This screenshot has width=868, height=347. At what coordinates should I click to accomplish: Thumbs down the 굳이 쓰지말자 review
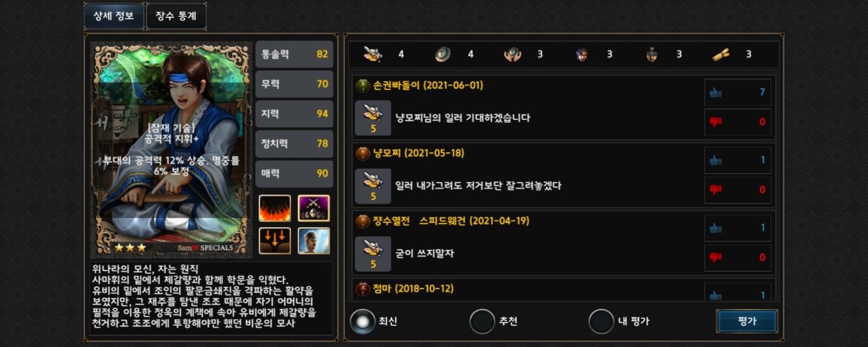[x=738, y=257]
